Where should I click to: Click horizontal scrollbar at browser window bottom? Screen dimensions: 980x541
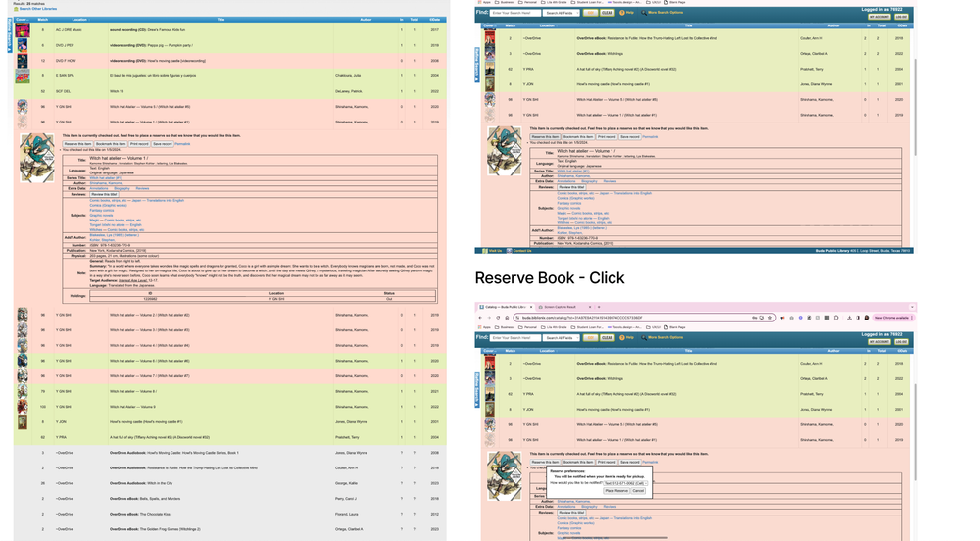(615, 538)
